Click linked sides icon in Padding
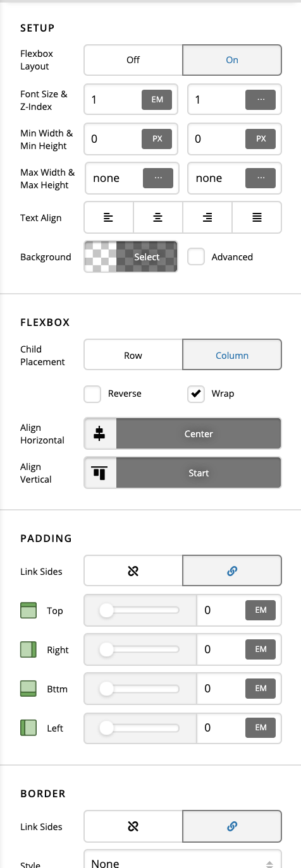 232,571
